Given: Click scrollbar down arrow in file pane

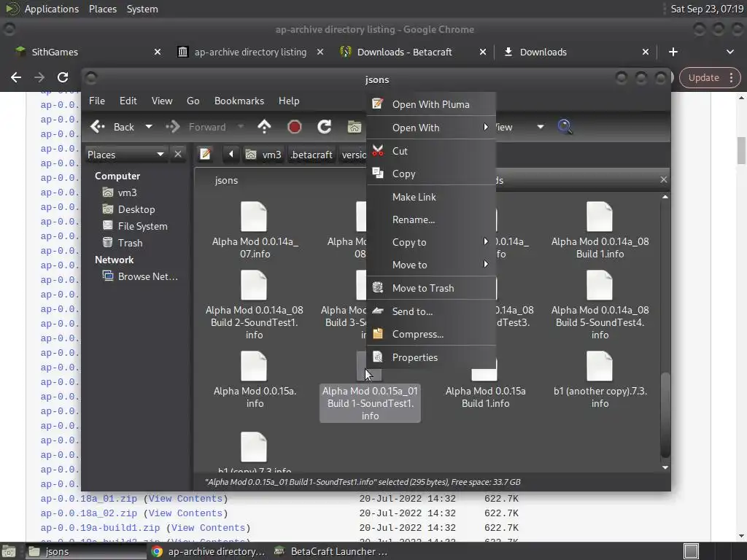Looking at the screenshot, I should click(665, 467).
